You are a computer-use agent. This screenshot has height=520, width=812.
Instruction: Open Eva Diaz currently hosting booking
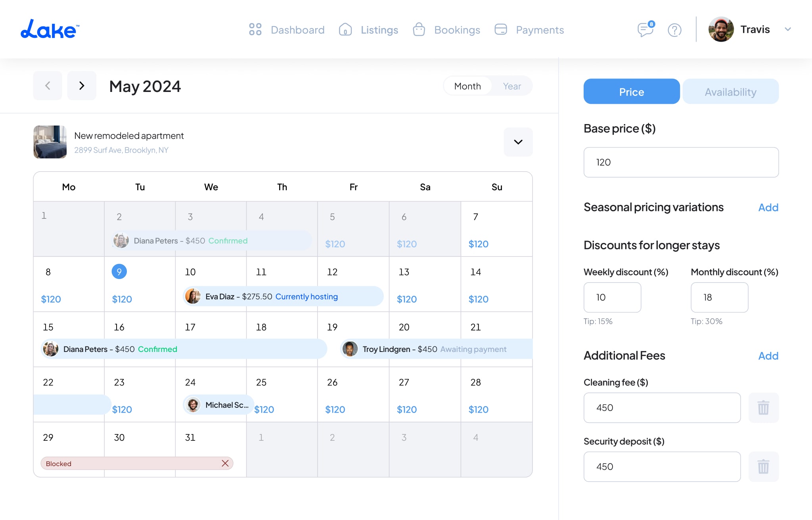(283, 296)
